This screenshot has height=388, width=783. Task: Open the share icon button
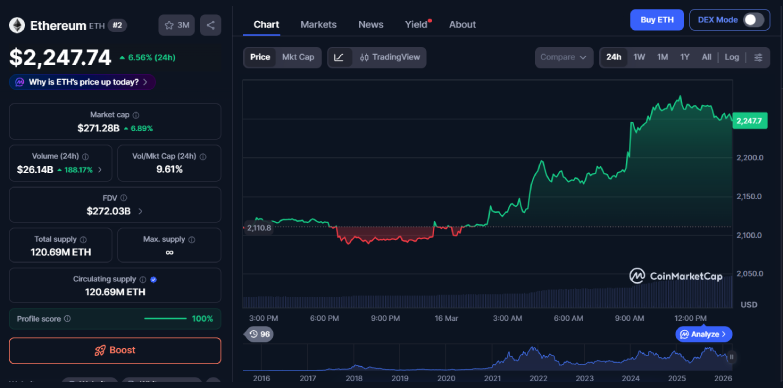pos(210,25)
